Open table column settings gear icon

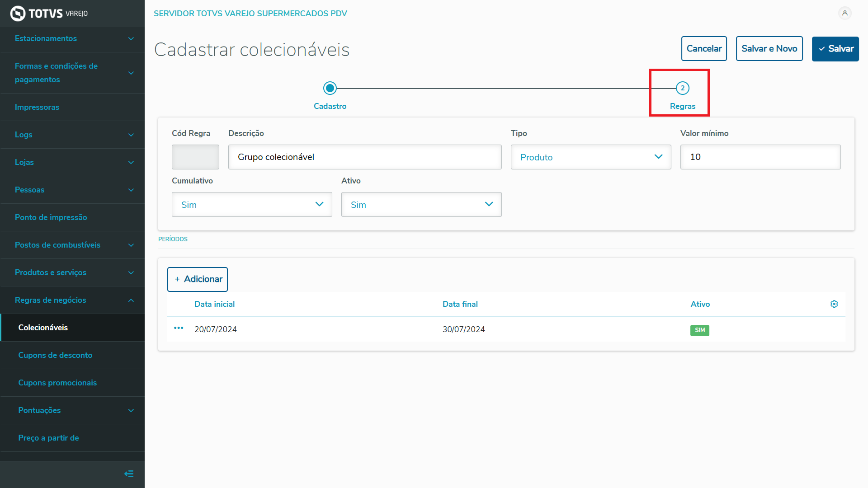(x=834, y=304)
